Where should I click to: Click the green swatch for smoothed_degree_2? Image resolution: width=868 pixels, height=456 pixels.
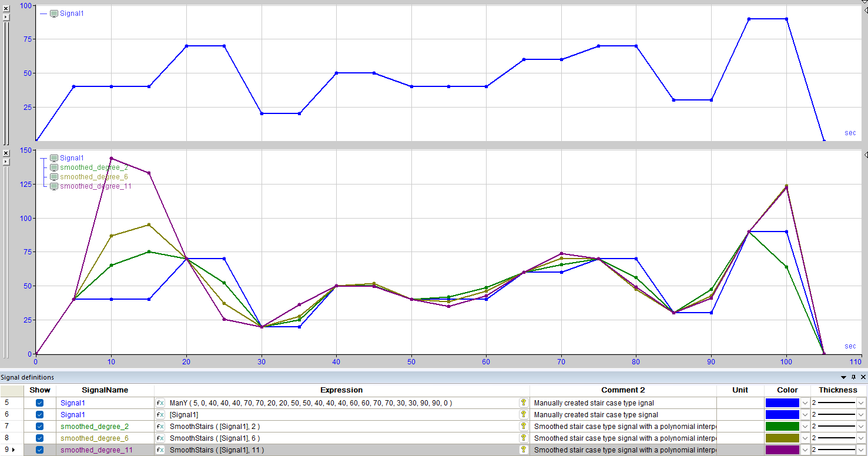point(782,427)
